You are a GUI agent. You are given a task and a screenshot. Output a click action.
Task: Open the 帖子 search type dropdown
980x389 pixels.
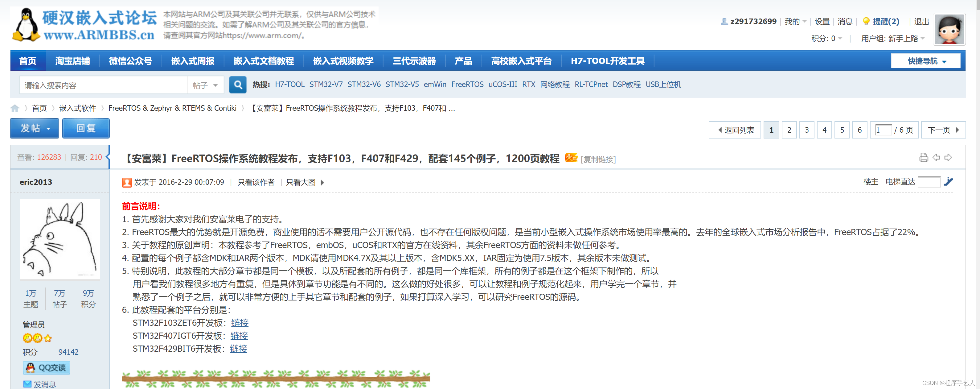tap(205, 85)
